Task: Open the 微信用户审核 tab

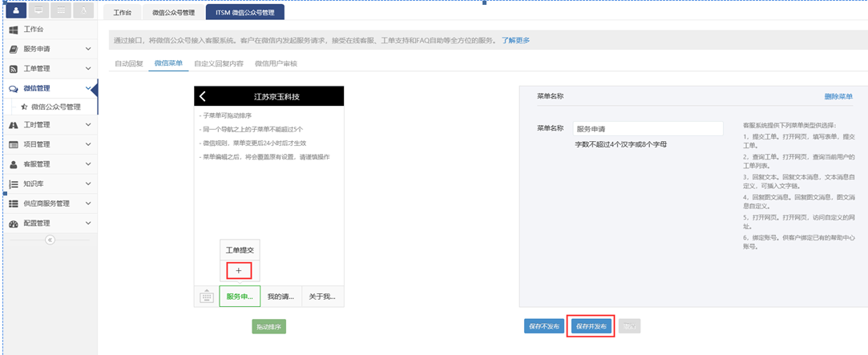Action: coord(276,63)
